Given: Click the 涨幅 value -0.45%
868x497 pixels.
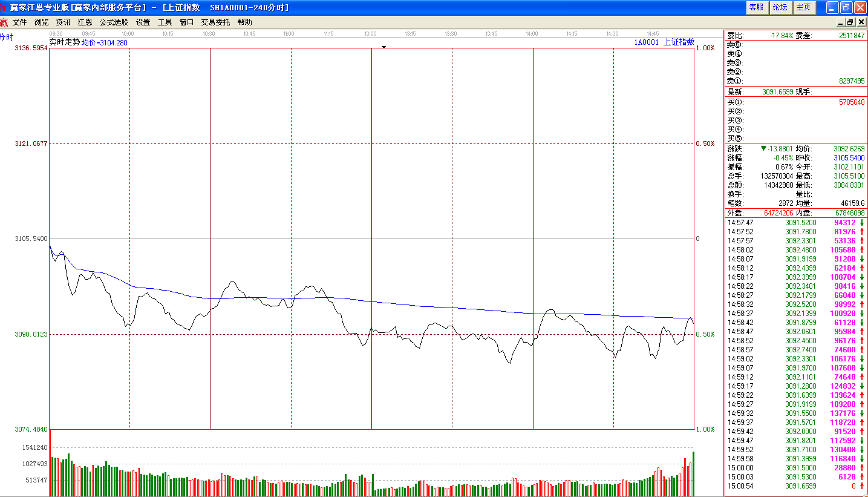Looking at the screenshot, I should tap(783, 158).
